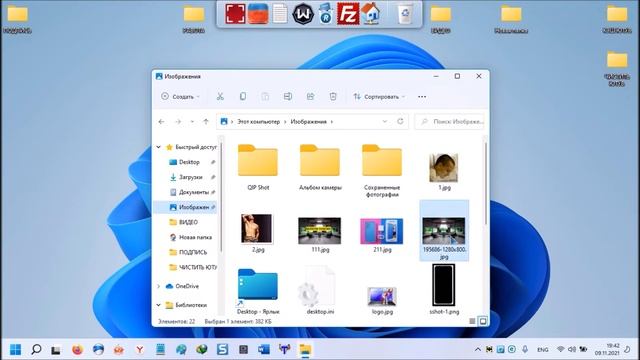Select the 195686-1280x800.jpg thumbnail
This screenshot has width=640, height=360.
click(x=444, y=231)
